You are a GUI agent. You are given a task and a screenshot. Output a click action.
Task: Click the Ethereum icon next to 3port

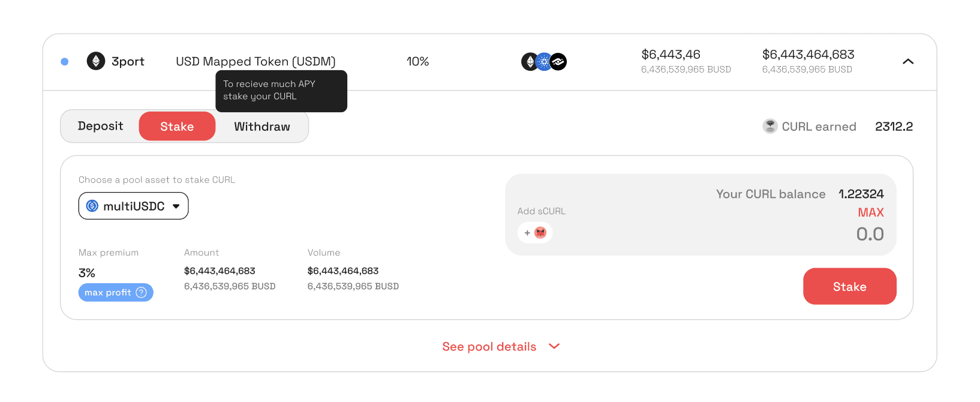coord(96,61)
